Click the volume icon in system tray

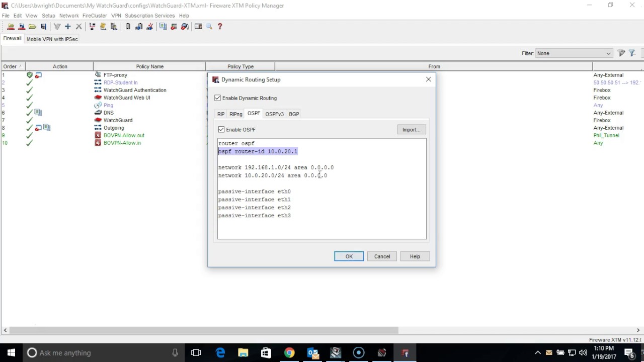[583, 353]
